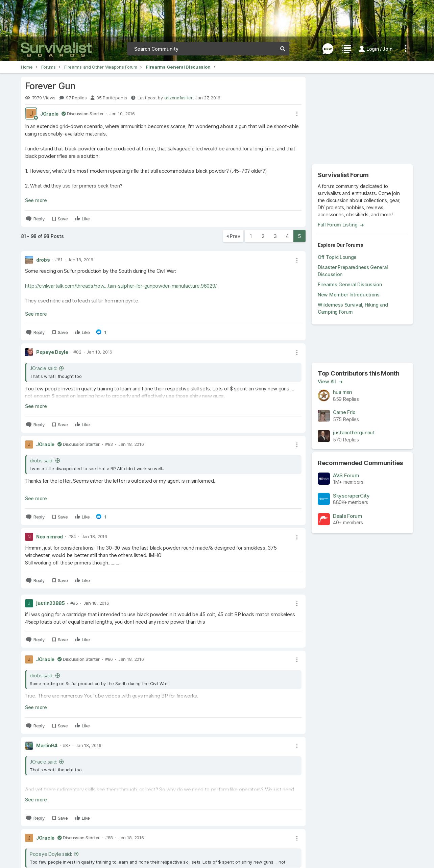Click the search magnifier icon

[x=283, y=49]
